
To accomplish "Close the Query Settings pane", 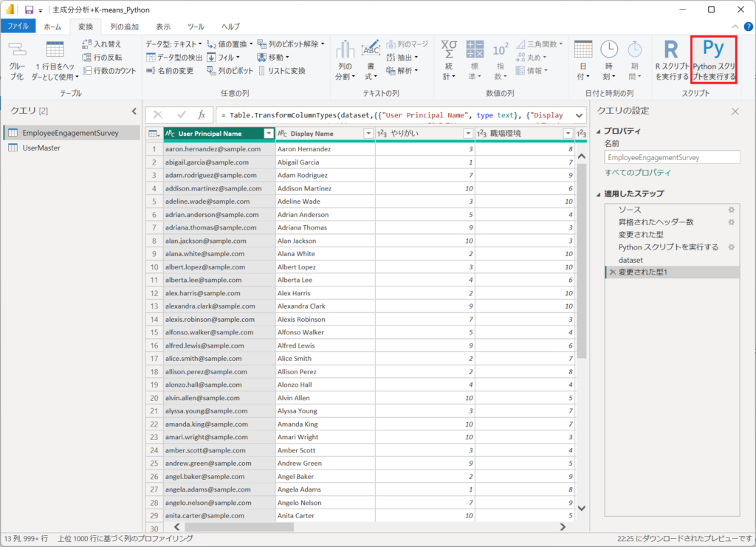I will (x=735, y=111).
